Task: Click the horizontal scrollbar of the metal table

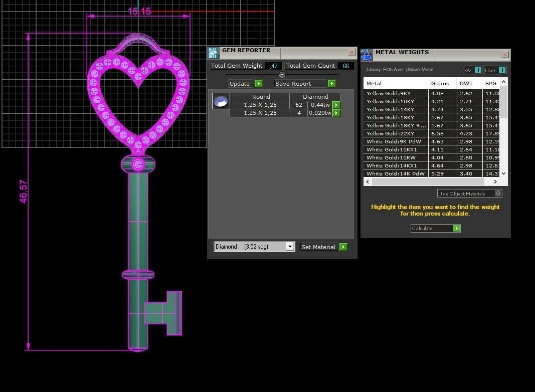Action: click(x=428, y=181)
